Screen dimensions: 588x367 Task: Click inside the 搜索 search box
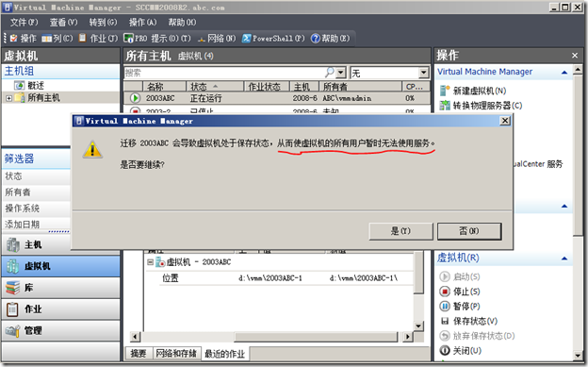point(225,73)
